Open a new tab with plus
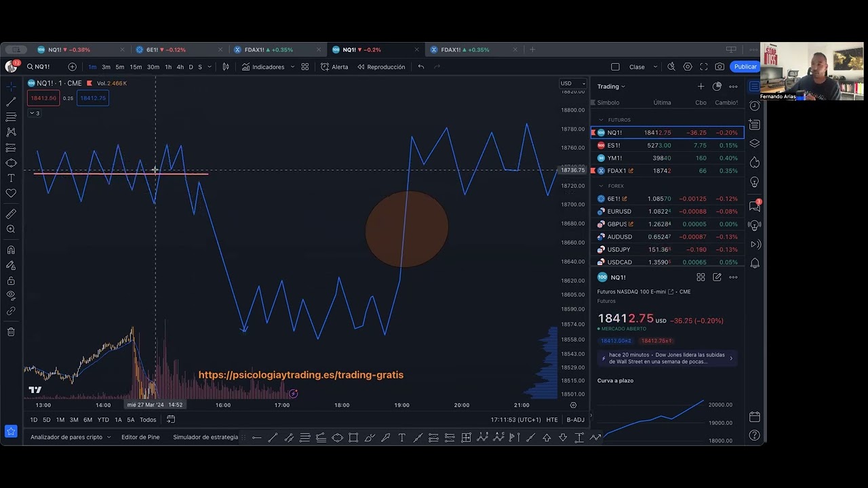This screenshot has height=488, width=868. click(532, 49)
